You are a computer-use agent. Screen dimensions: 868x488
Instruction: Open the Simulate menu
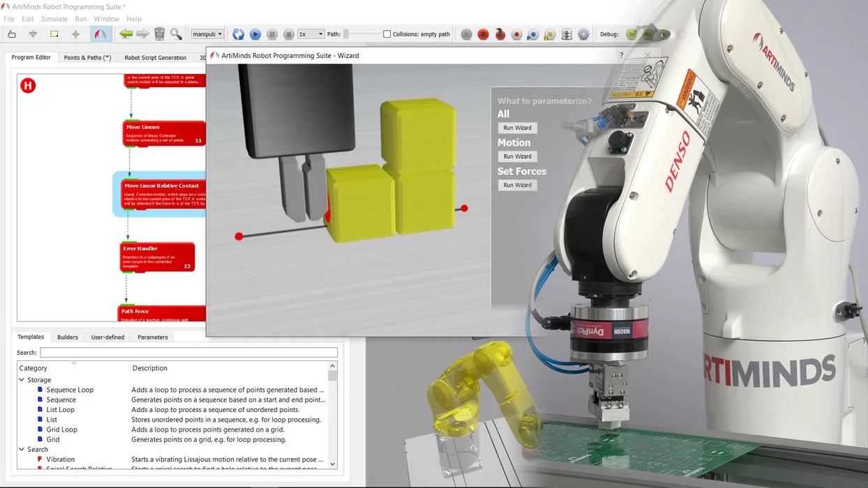tap(54, 19)
